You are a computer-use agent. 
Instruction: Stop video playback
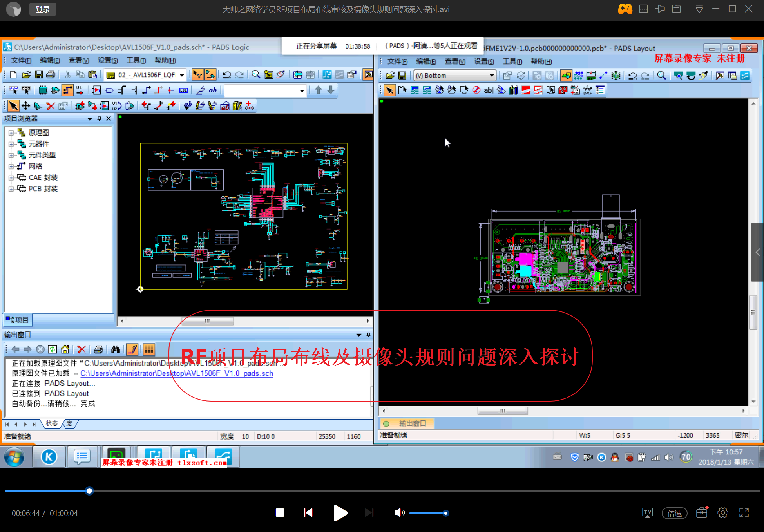tap(280, 513)
